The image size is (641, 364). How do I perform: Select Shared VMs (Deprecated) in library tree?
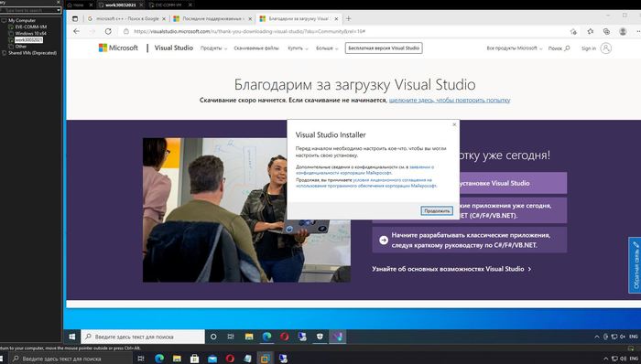click(32, 53)
